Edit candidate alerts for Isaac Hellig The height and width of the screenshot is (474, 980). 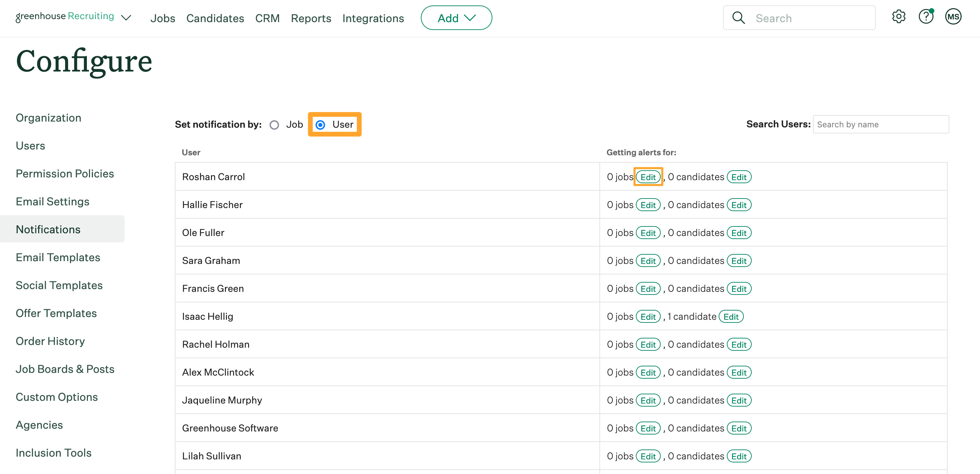point(731,316)
